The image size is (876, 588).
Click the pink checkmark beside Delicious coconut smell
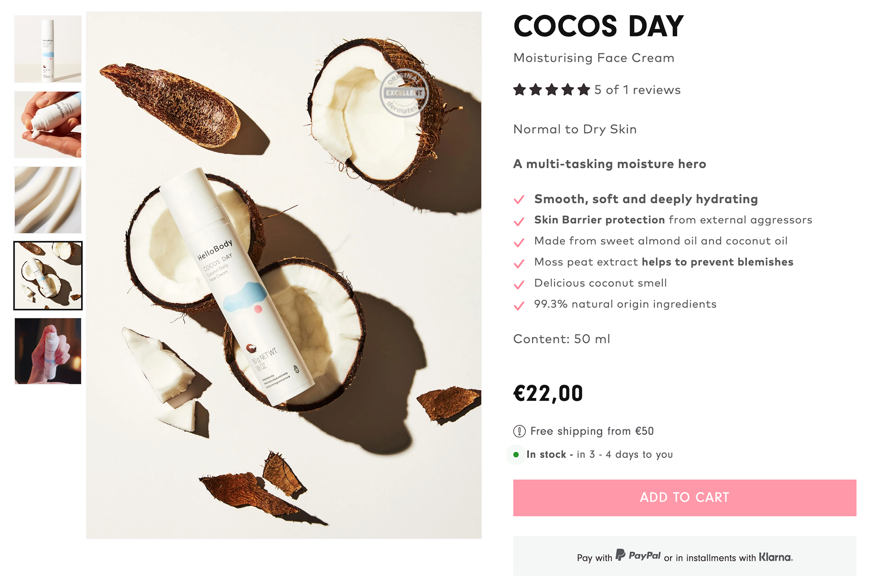[x=519, y=285]
